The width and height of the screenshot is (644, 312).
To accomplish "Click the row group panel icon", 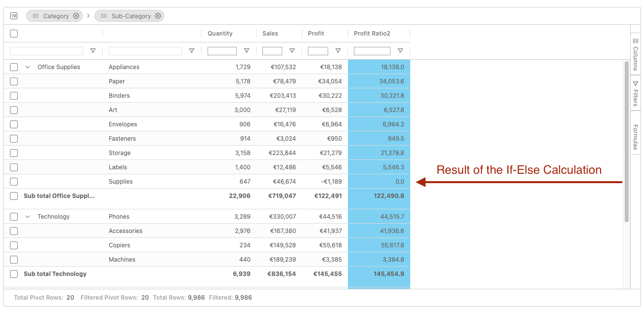I will pos(14,16).
